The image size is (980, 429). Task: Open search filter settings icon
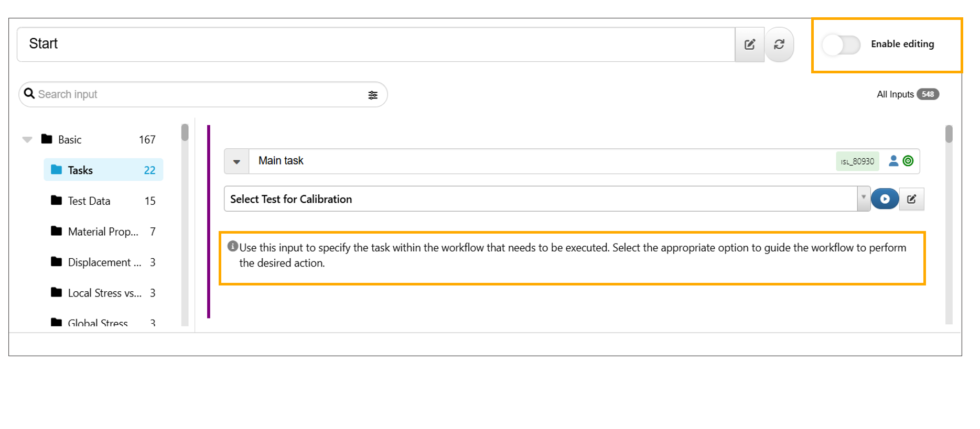(372, 95)
